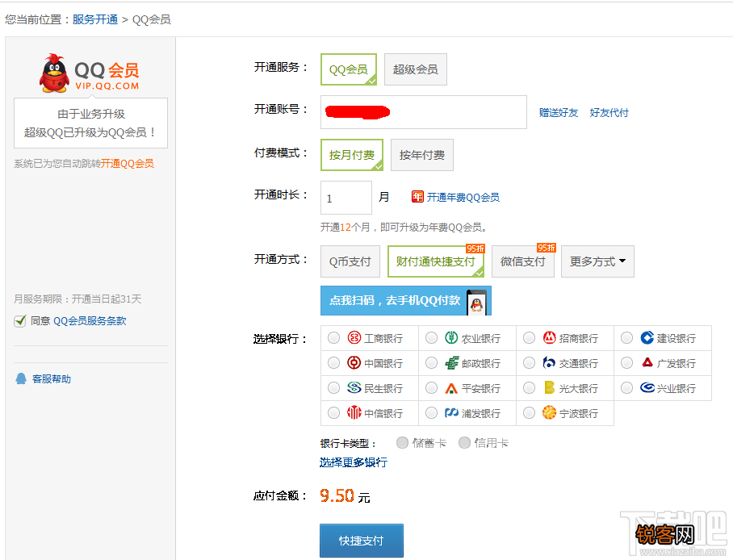
Task: Select 平安银行 radio button
Action: pyautogui.click(x=431, y=387)
